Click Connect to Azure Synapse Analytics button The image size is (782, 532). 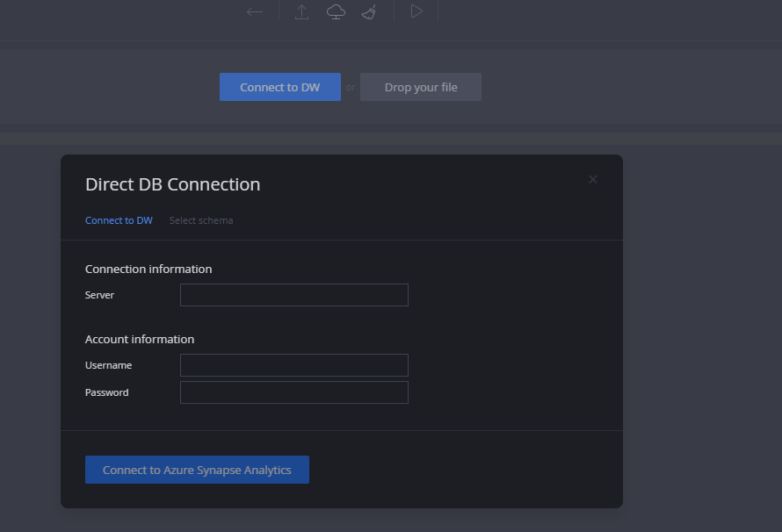[x=197, y=470]
